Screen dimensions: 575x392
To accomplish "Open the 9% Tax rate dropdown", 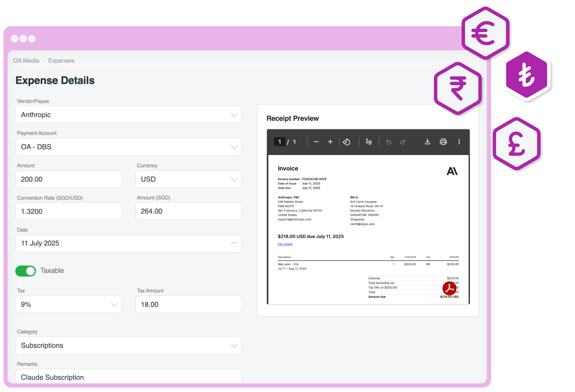I will click(x=69, y=304).
